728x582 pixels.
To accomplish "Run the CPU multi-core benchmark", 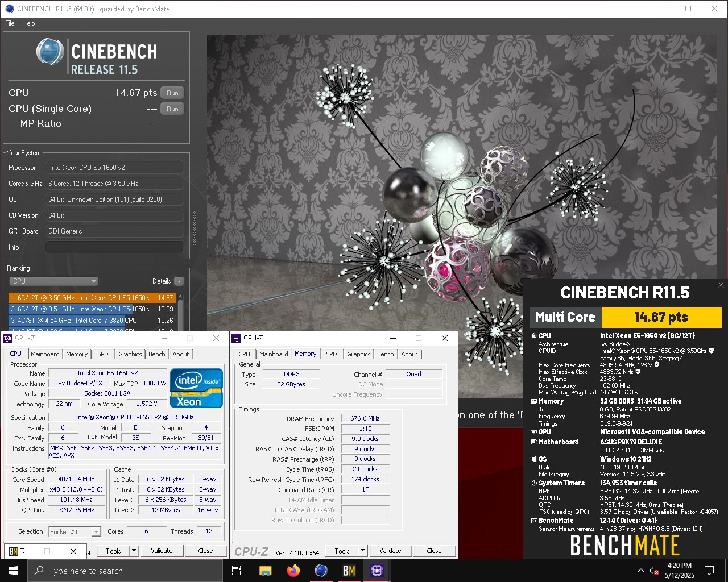I will 172,93.
